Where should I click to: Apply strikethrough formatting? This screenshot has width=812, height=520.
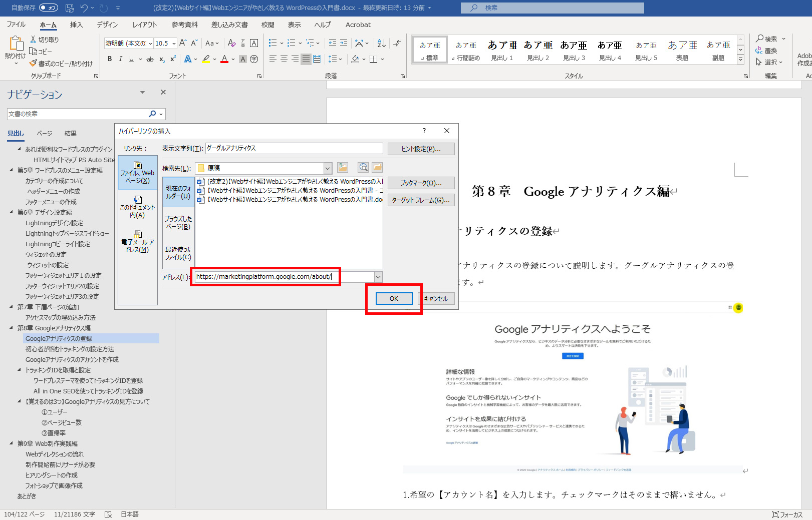pyautogui.click(x=150, y=59)
